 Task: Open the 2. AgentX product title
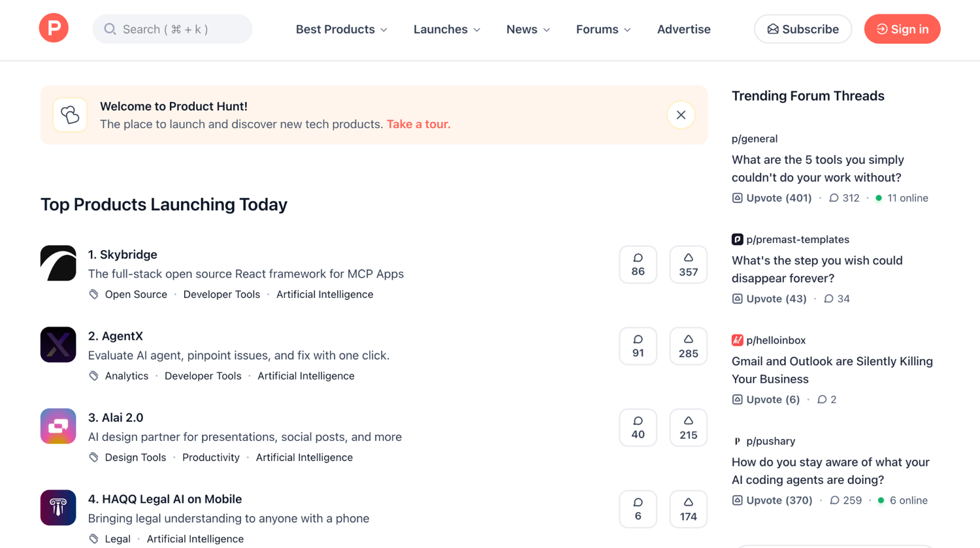coord(116,336)
